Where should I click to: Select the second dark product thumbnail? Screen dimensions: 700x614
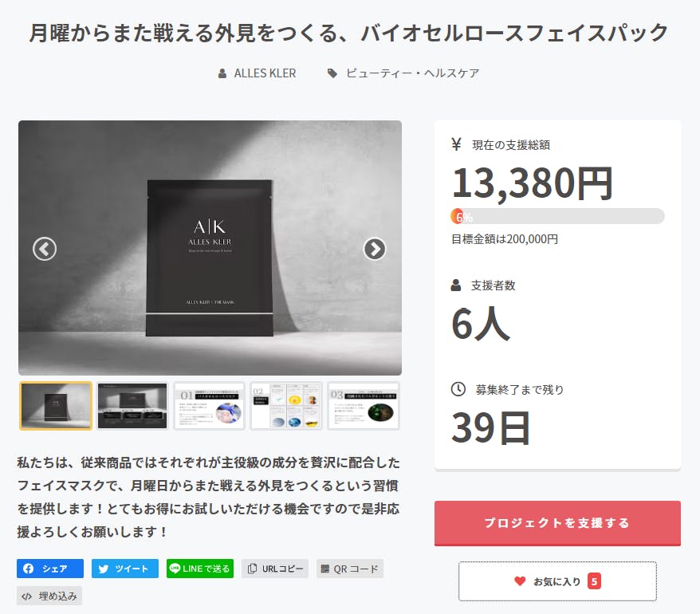pyautogui.click(x=132, y=406)
